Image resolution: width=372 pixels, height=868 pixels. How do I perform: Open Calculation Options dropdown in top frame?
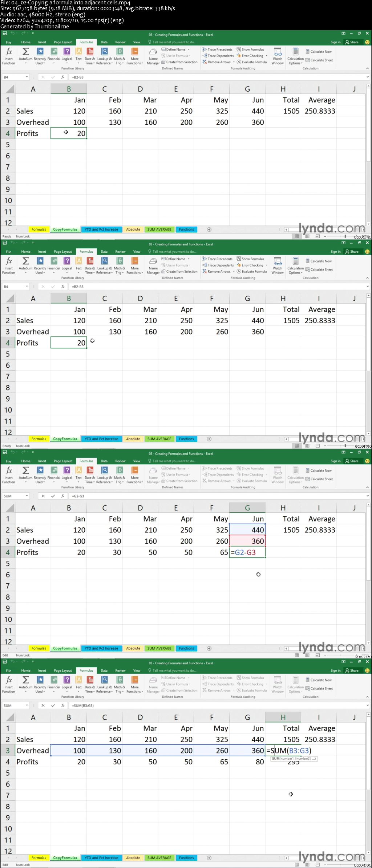coord(295,56)
